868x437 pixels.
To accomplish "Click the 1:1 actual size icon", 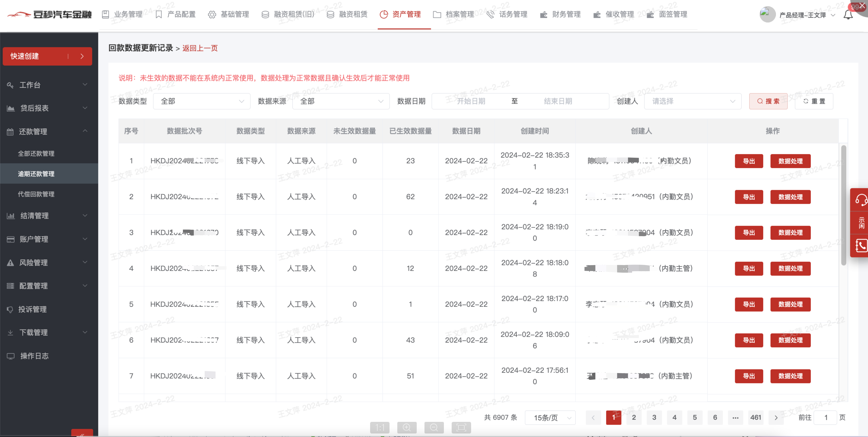I will [x=380, y=427].
